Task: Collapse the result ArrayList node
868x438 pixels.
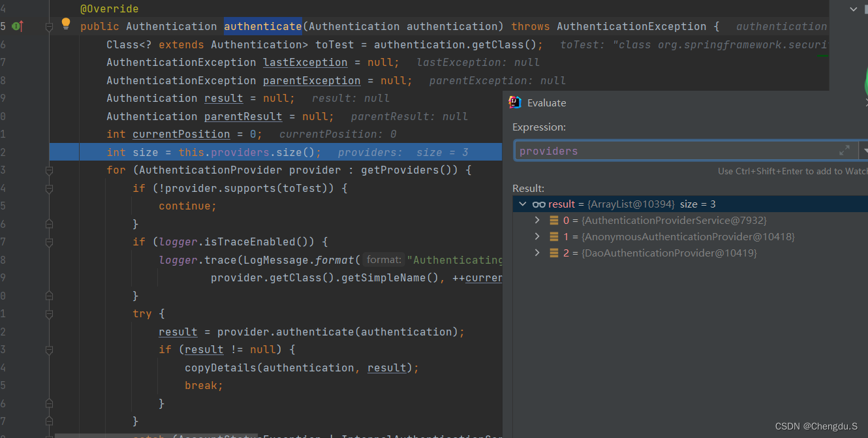Action: tap(522, 204)
